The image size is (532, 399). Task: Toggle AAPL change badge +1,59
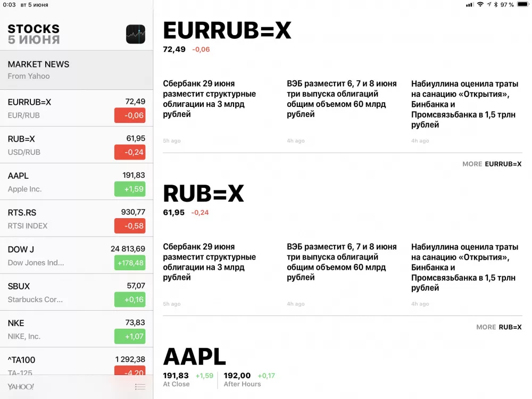[130, 189]
